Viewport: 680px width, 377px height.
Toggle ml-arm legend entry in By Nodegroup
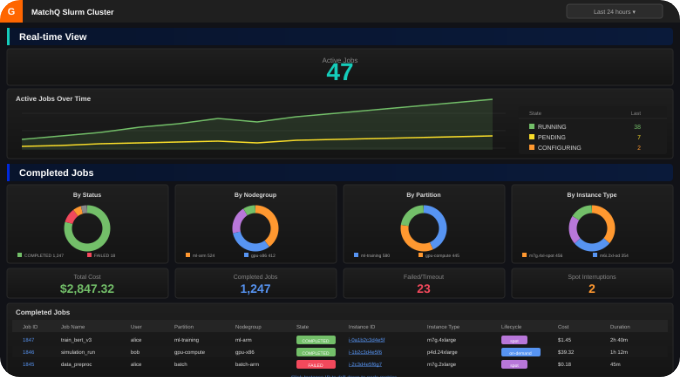[x=200, y=255]
